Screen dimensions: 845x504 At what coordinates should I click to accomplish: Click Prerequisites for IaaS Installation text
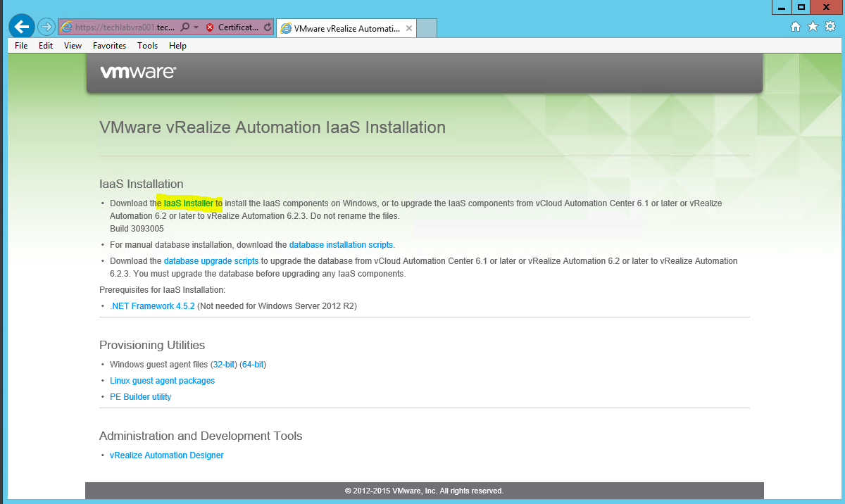coord(163,290)
